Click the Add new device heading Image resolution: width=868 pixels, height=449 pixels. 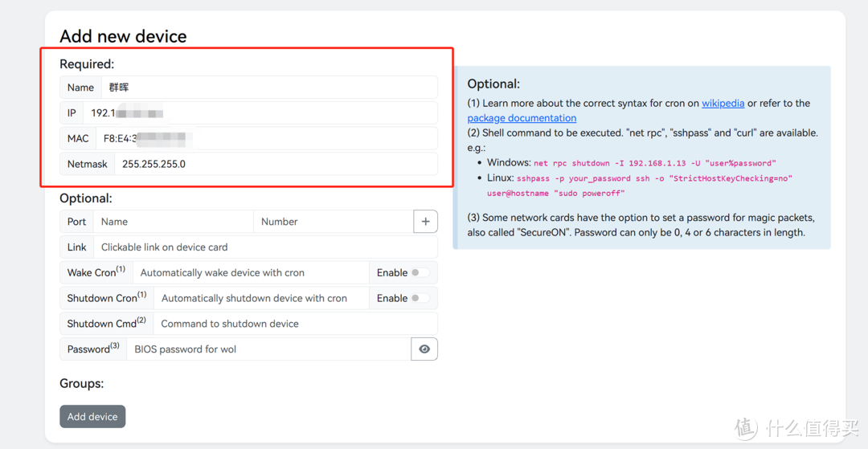coord(123,36)
